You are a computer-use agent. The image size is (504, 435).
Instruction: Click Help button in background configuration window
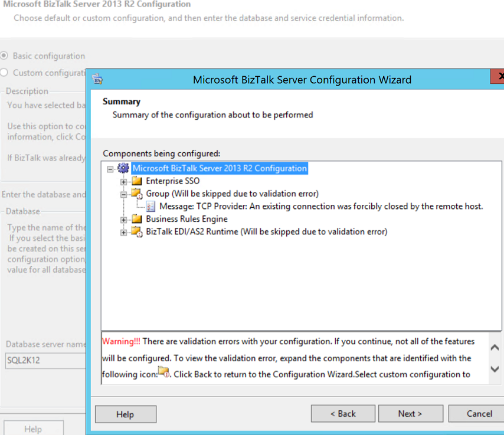click(34, 429)
